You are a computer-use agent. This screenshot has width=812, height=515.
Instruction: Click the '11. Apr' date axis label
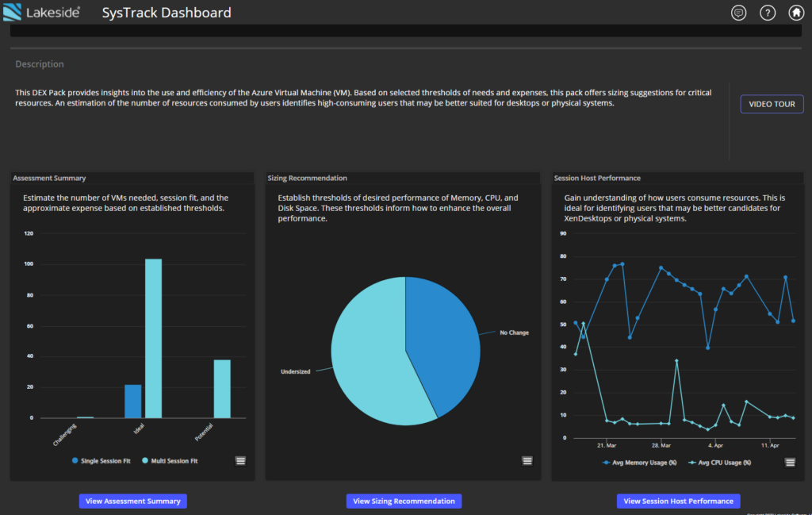pyautogui.click(x=770, y=446)
